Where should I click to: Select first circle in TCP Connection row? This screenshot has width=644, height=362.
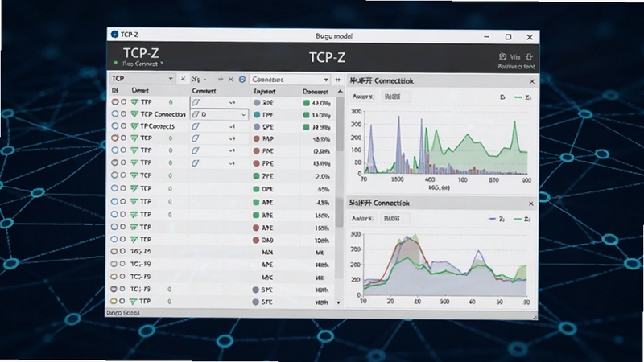115,114
